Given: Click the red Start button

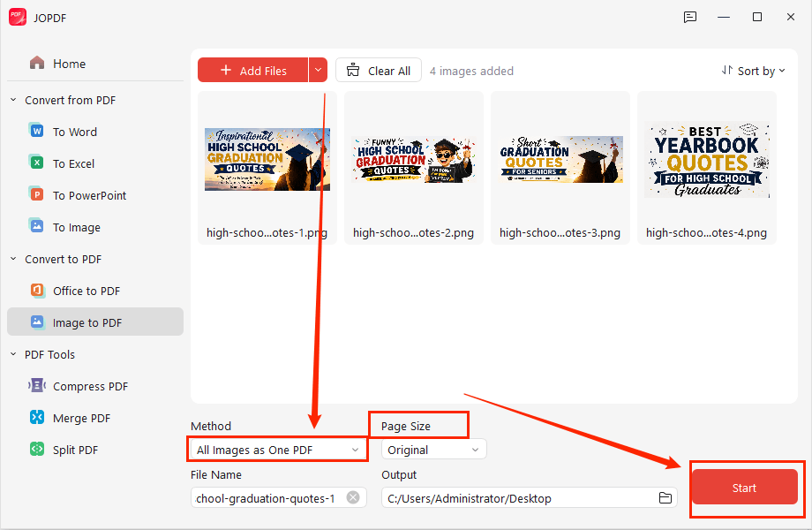Looking at the screenshot, I should point(745,487).
